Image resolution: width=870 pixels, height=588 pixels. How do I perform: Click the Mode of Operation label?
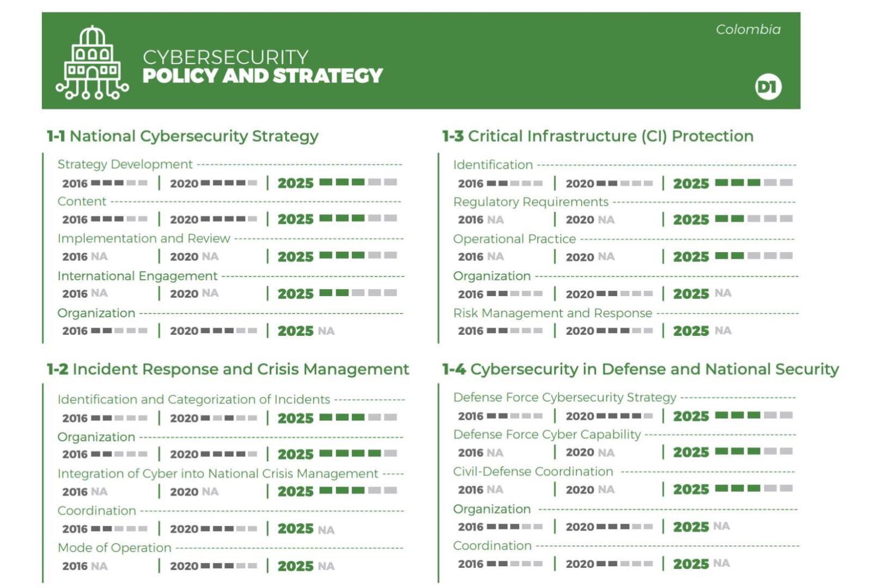(114, 548)
